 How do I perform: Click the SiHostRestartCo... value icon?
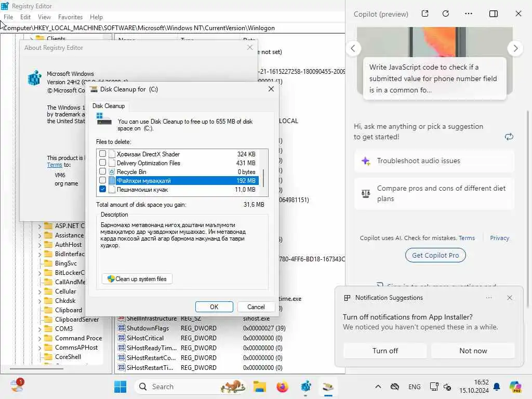tap(122, 357)
